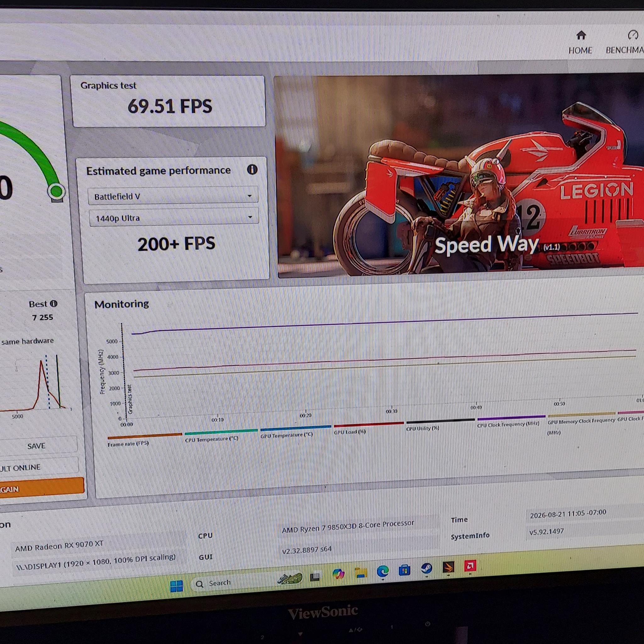The width and height of the screenshot is (644, 644).
Task: Open AMD Software from the taskbar
Action: click(470, 566)
